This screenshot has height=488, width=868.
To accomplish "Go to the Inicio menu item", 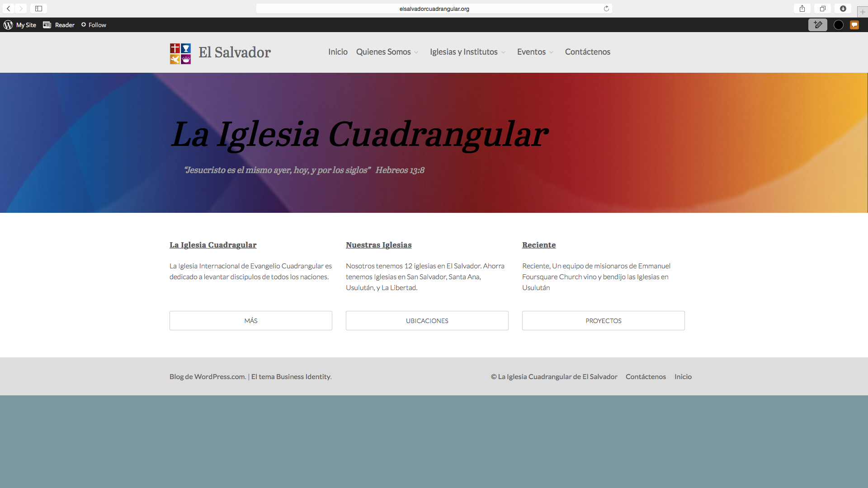I will [x=338, y=52].
